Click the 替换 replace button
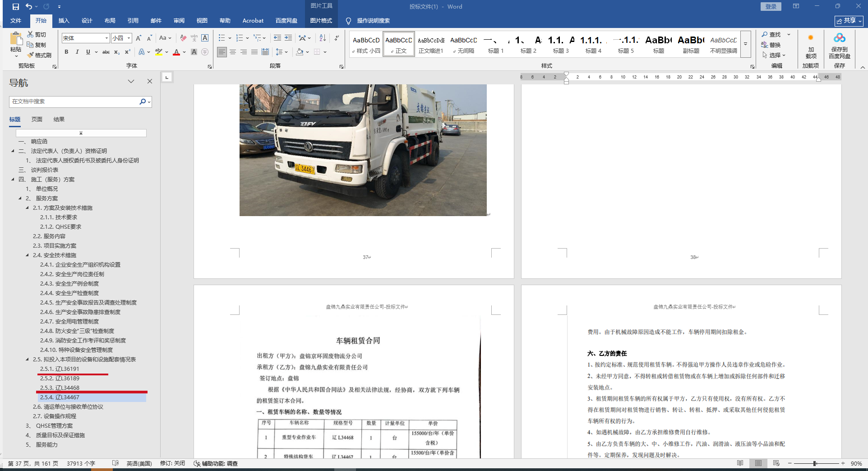This screenshot has height=471, width=868. coord(771,45)
